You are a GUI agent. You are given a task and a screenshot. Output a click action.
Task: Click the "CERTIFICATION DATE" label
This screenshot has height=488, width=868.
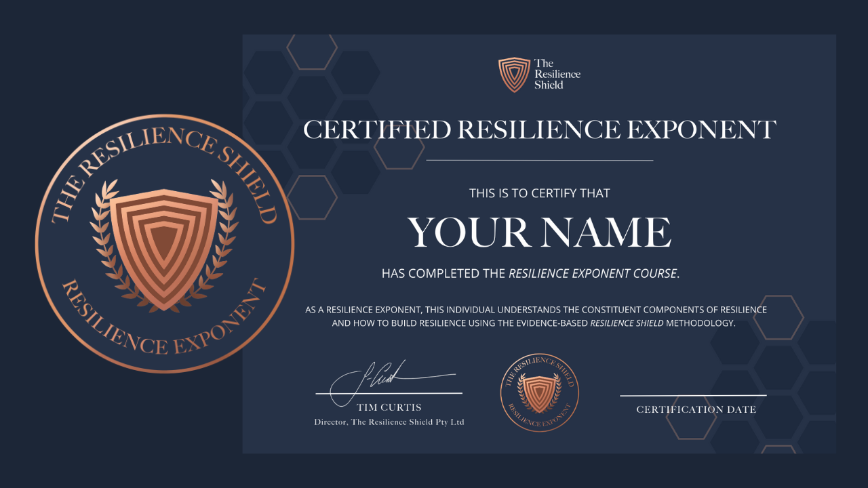tap(696, 409)
